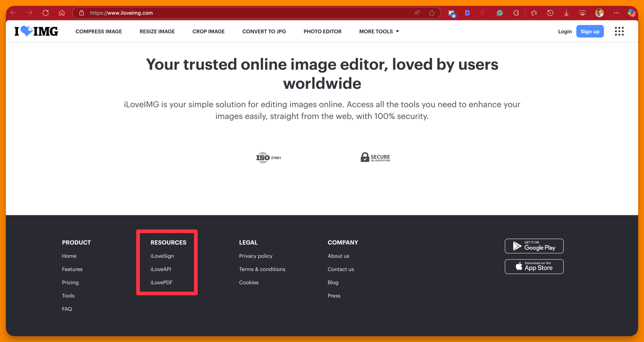The image size is (644, 342).
Task: Open Convert to JPG tool
Action: click(264, 32)
